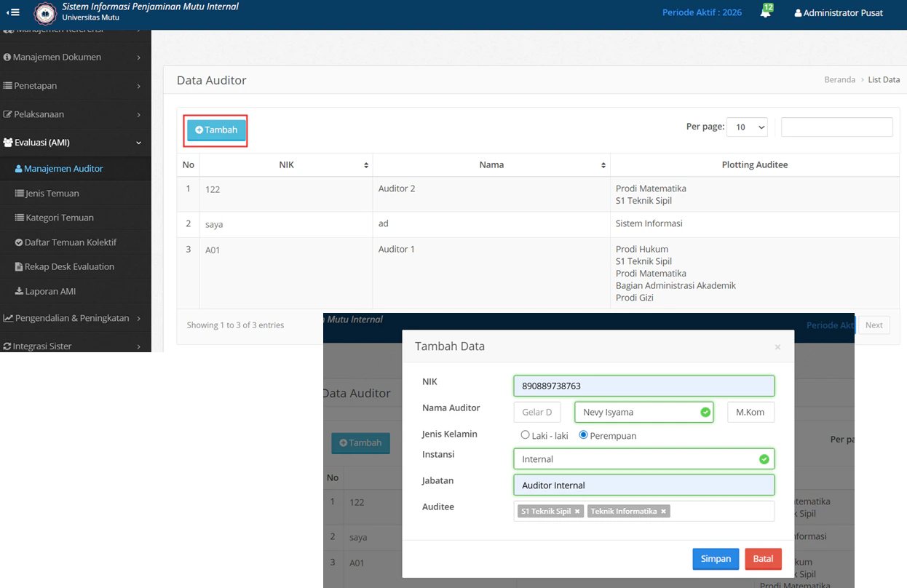Remove Teknik Informatika auditee tag
The width and height of the screenshot is (907, 588).
click(663, 512)
